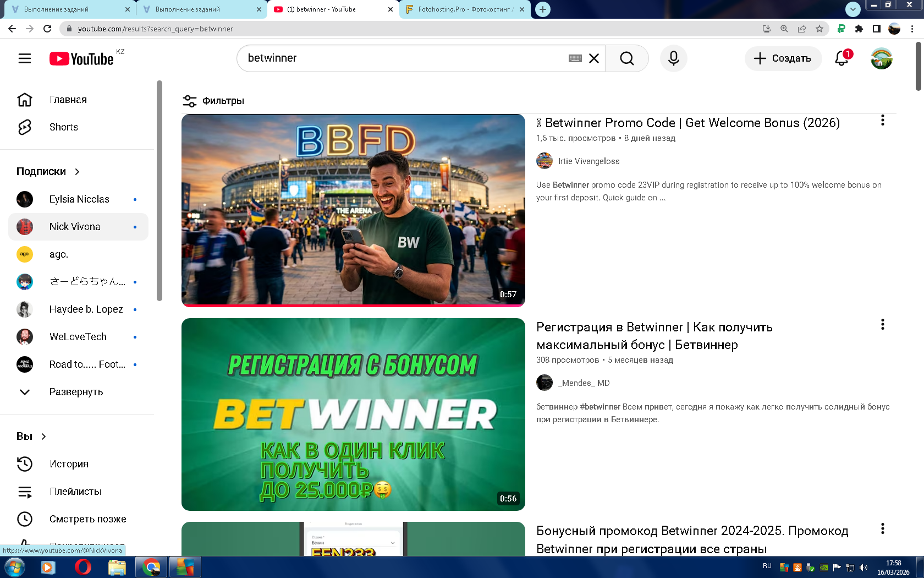Click the magnifier search button

coord(626,58)
